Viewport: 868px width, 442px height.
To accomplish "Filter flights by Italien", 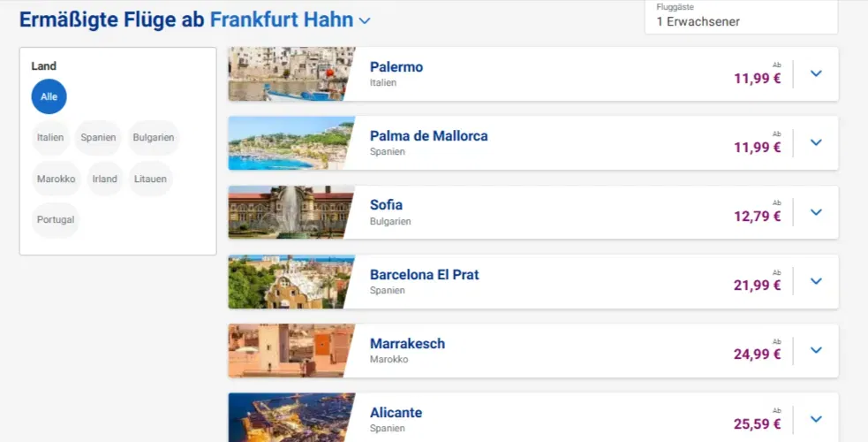I will pyautogui.click(x=50, y=138).
